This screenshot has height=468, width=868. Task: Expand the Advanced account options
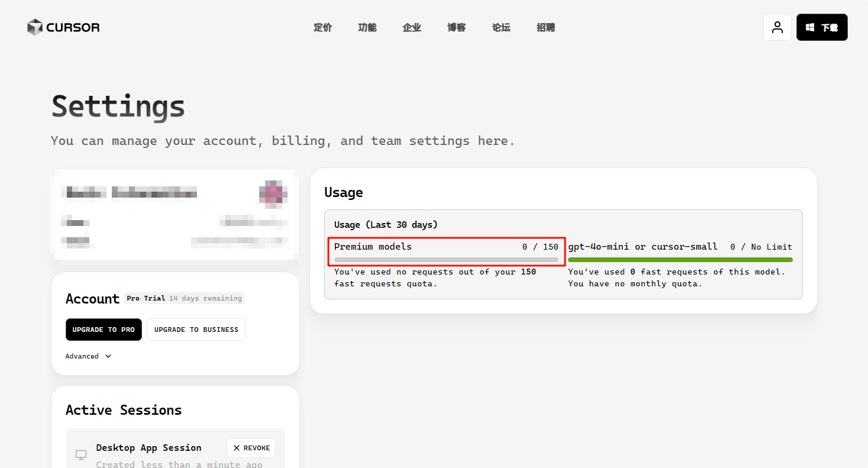(x=88, y=356)
